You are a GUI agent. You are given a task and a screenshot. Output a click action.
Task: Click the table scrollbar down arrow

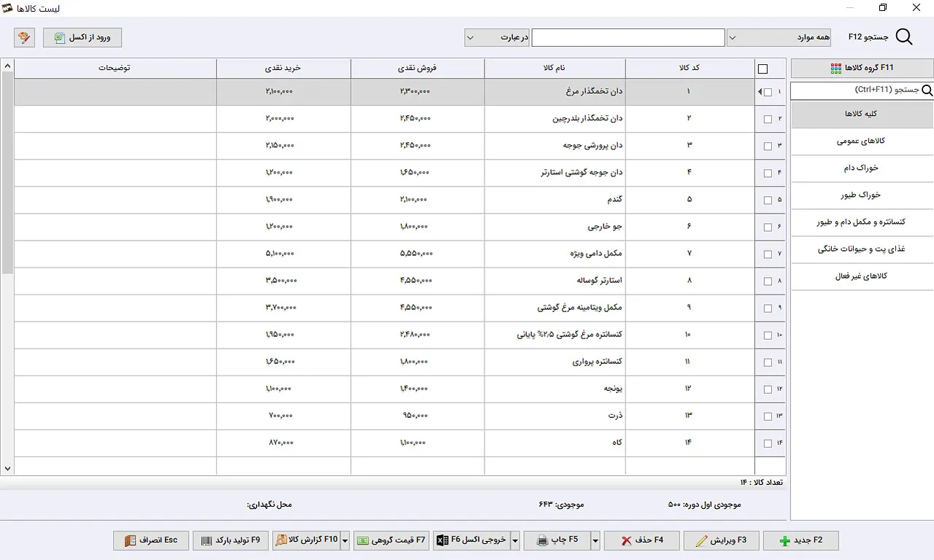(7, 469)
